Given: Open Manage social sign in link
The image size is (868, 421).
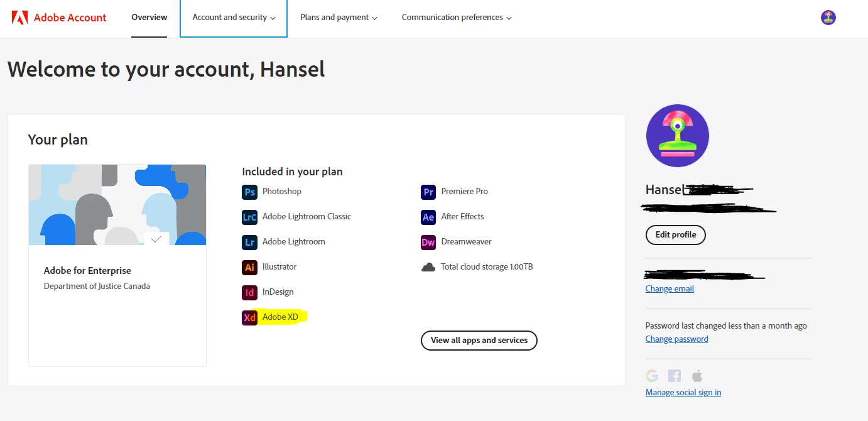Looking at the screenshot, I should pyautogui.click(x=683, y=393).
